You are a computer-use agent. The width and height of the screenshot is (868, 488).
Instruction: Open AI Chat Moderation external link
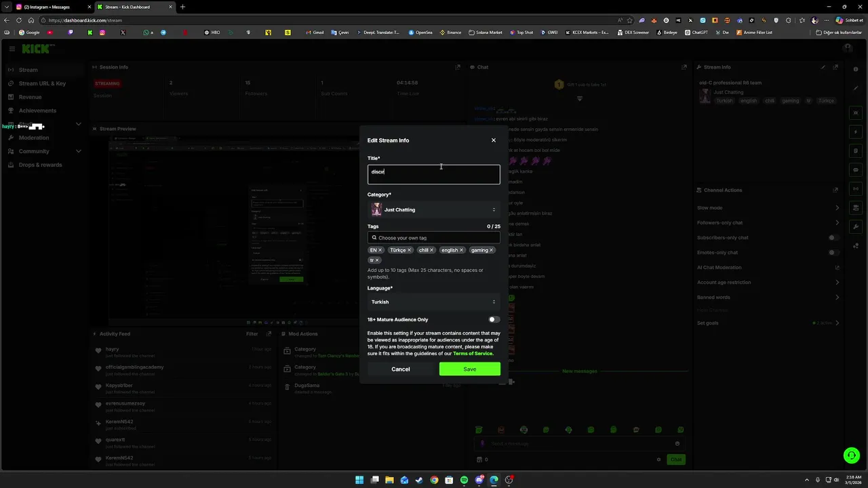pyautogui.click(x=837, y=268)
